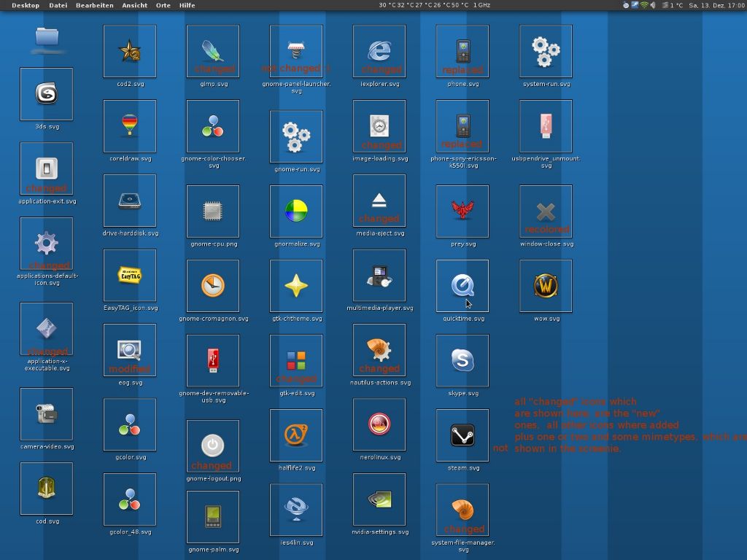Select the gnome-dev-removable-usb.svg icon

[213, 360]
